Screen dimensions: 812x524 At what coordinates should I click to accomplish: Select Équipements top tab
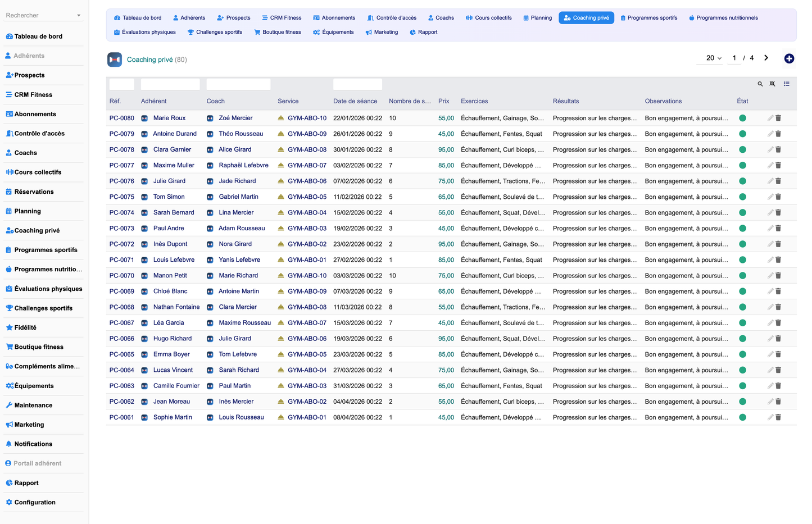click(333, 32)
